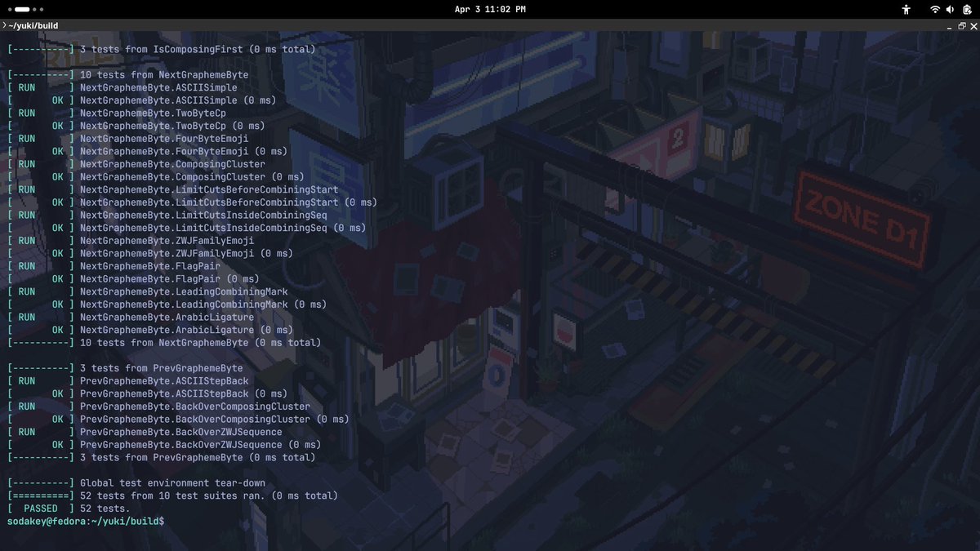Click the Wi-Fi network icon

coord(934,9)
